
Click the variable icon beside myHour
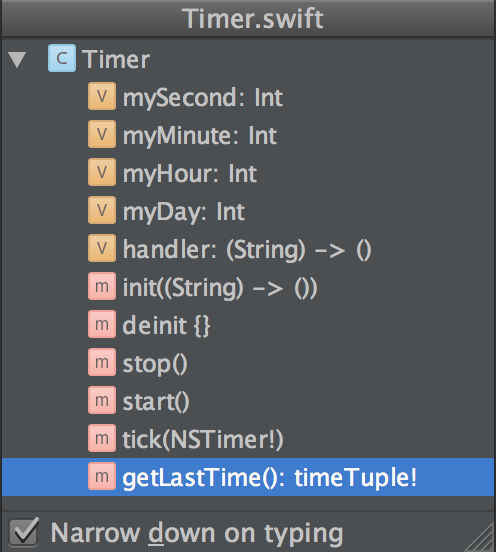(102, 172)
